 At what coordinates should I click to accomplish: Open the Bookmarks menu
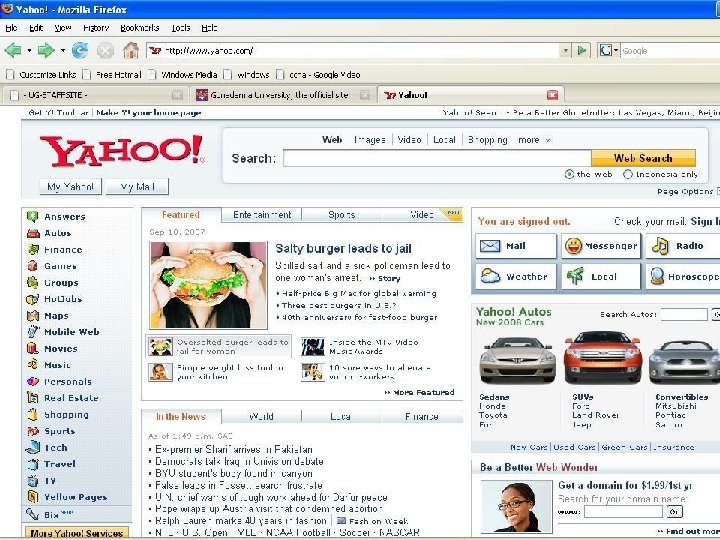coord(140,28)
